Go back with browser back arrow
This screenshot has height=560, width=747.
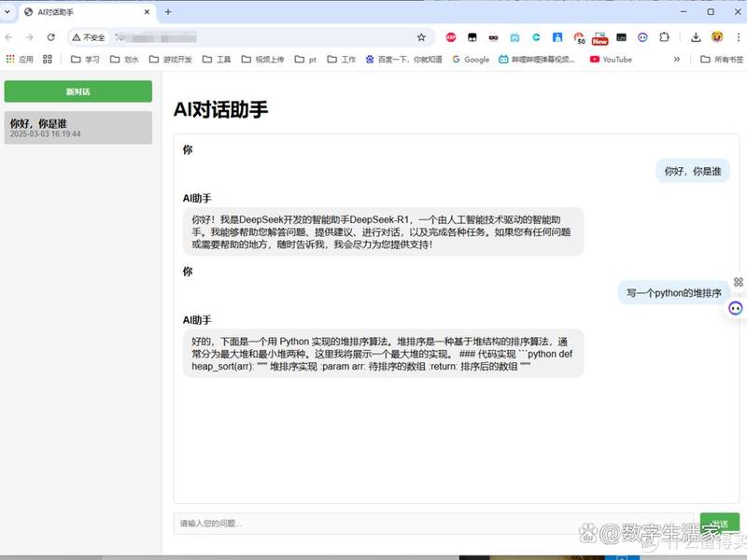[x=8, y=37]
